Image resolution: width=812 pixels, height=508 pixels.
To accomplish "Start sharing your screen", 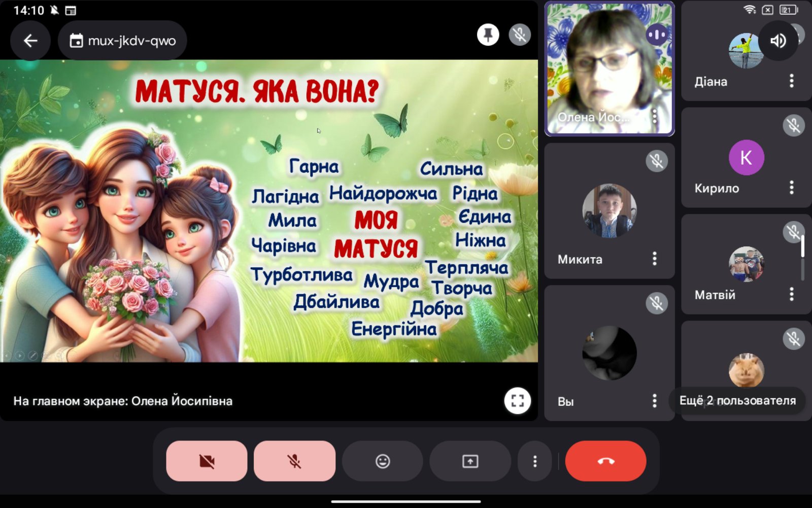I will pyautogui.click(x=470, y=461).
